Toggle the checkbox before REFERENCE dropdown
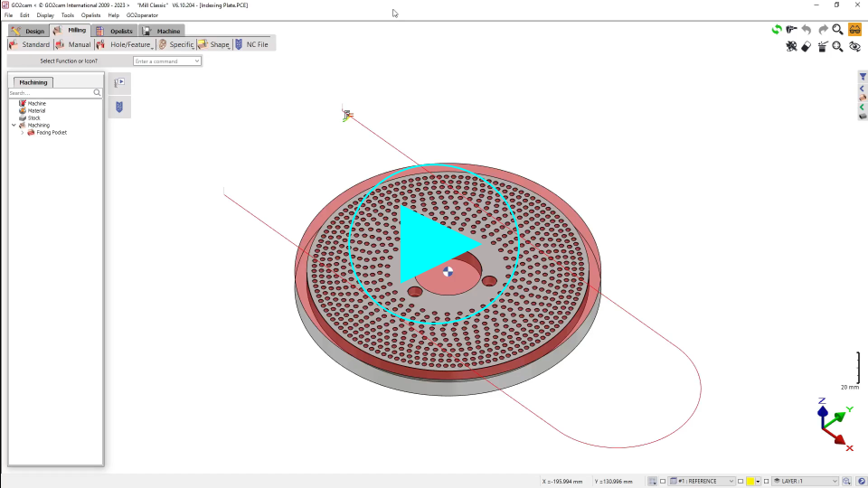868x488 pixels. 663,481
